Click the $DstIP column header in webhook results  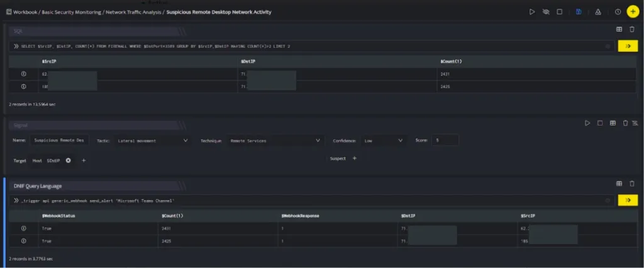(x=408, y=215)
